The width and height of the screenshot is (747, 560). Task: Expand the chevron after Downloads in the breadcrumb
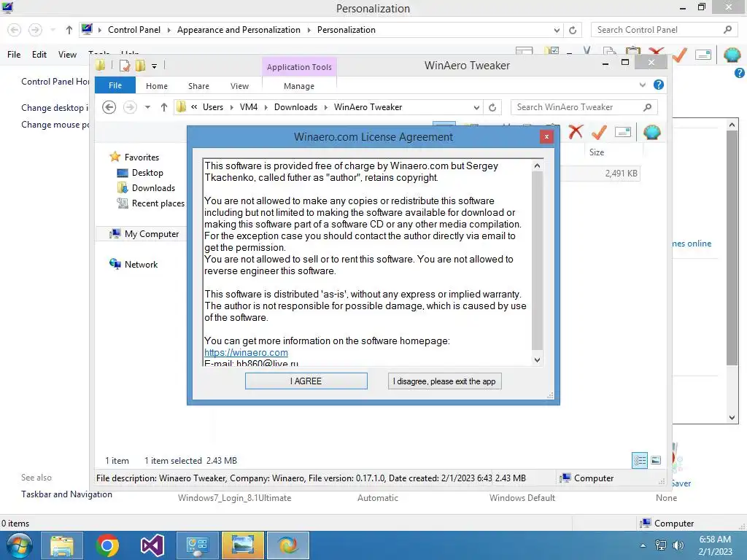click(326, 108)
